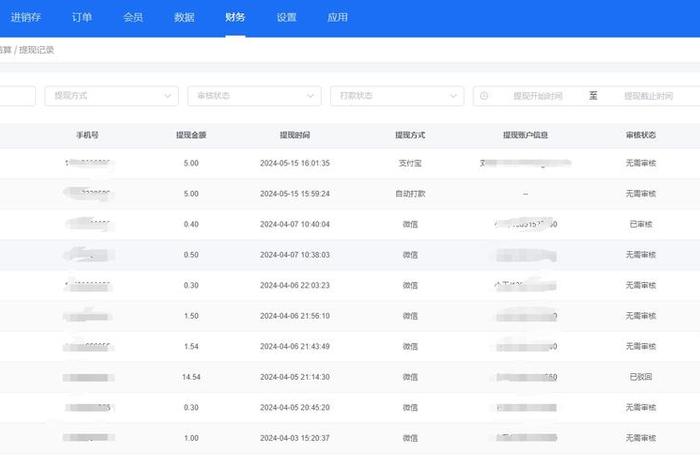Click the clock icon in date range
Screen dimensions: 700x470
[x=485, y=96]
